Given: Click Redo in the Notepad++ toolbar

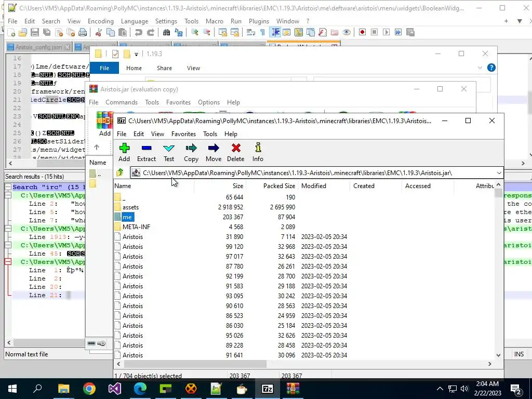Looking at the screenshot, I should pos(150,32).
